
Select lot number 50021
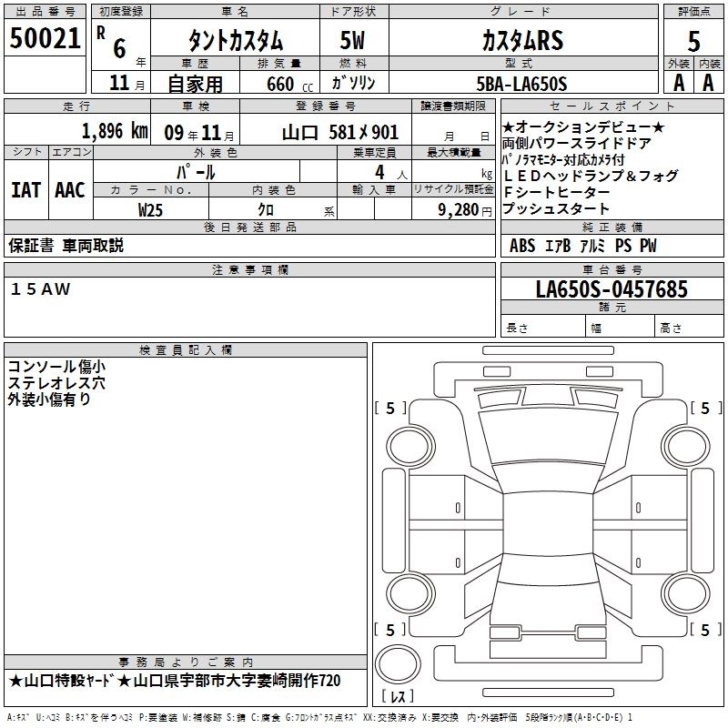click(x=45, y=39)
